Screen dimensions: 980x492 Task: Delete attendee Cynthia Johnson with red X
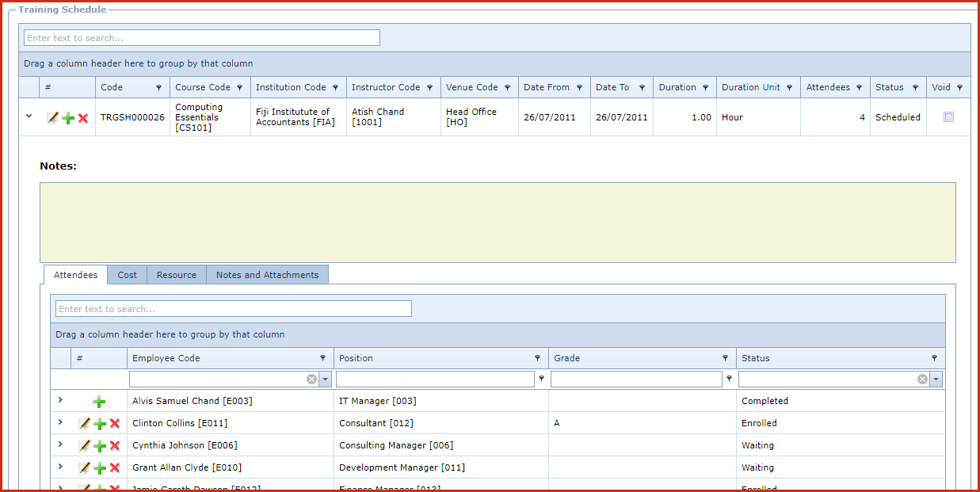pos(115,446)
